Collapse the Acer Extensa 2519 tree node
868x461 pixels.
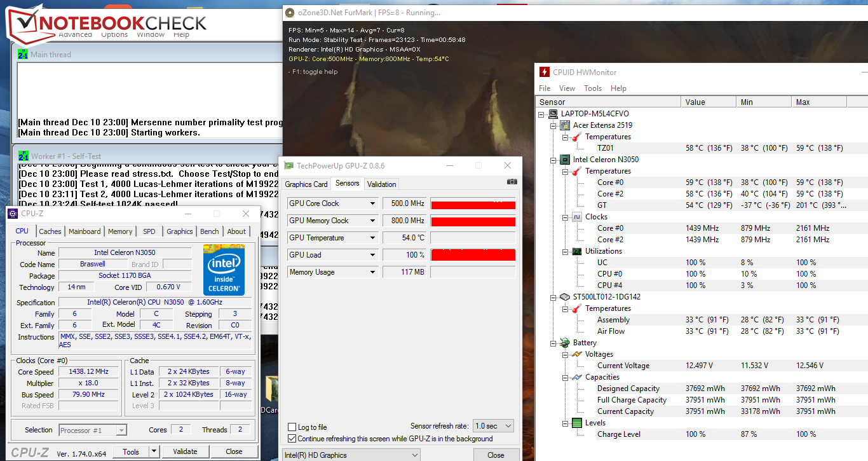pos(553,125)
